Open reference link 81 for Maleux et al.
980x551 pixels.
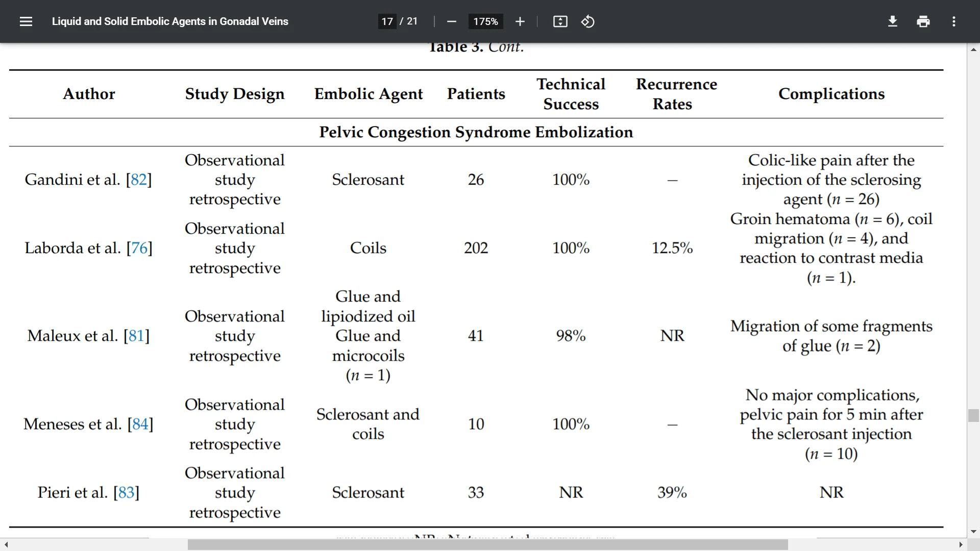(x=136, y=336)
